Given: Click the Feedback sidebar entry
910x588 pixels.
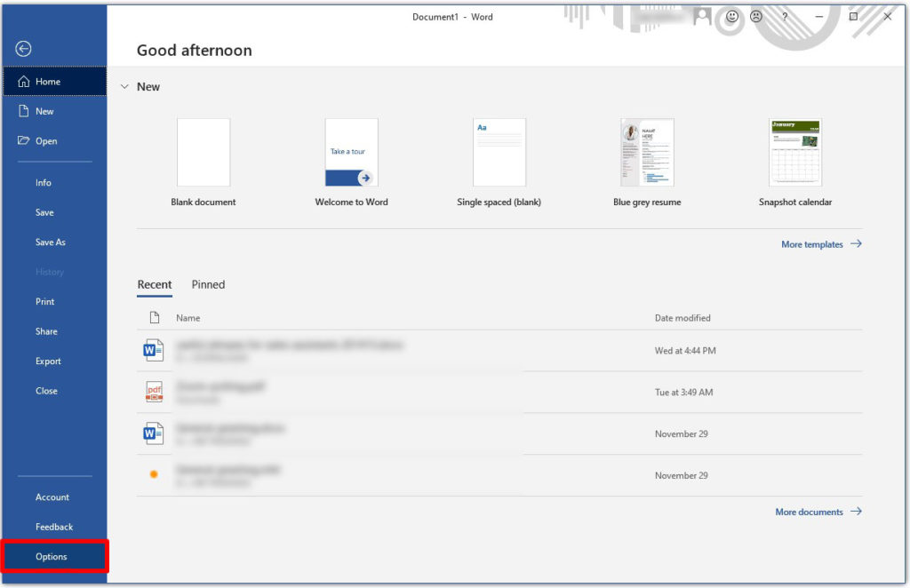Looking at the screenshot, I should 54,527.
